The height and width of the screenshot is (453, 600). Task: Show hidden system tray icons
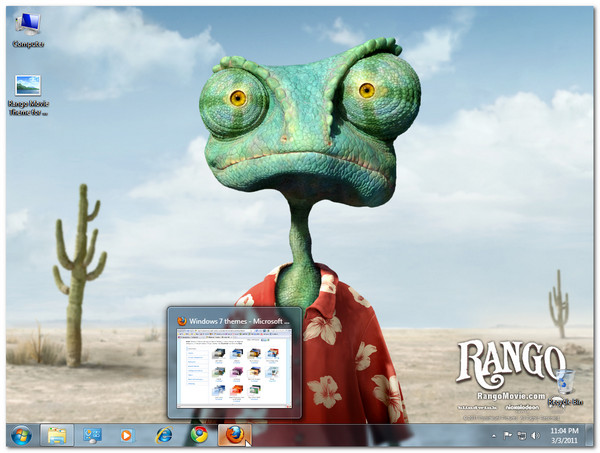pyautogui.click(x=494, y=436)
